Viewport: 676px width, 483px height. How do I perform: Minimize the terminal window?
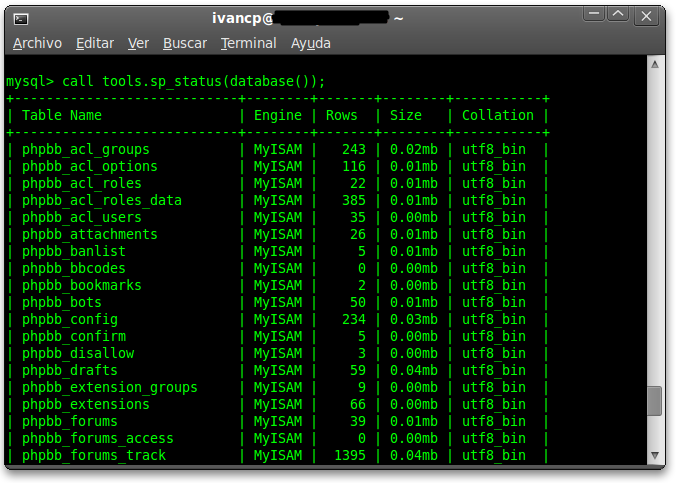click(594, 14)
